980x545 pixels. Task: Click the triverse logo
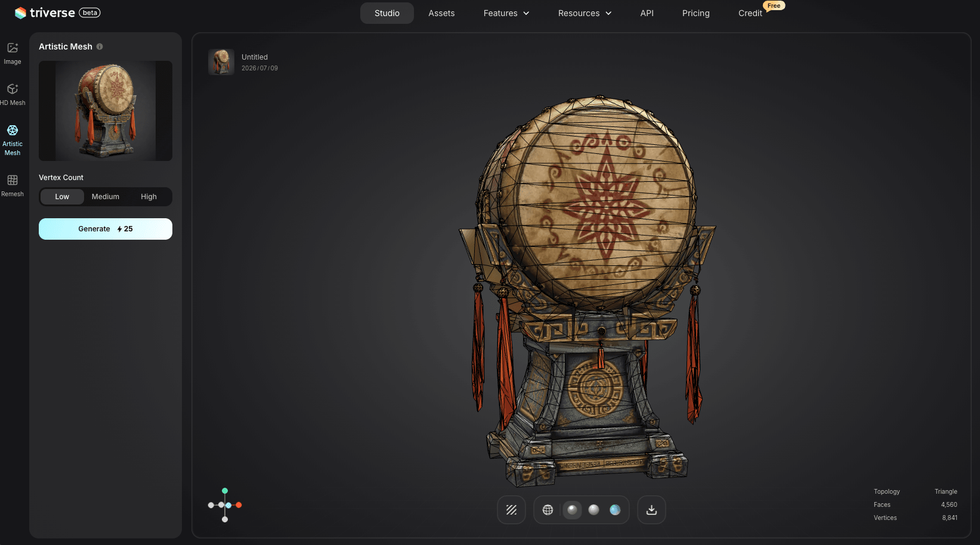45,13
